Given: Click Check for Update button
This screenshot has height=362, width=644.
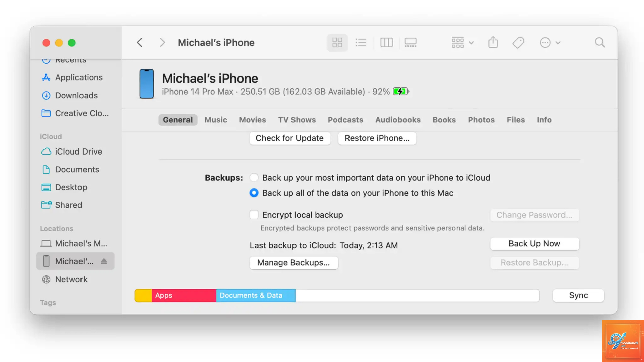Looking at the screenshot, I should coord(290,138).
